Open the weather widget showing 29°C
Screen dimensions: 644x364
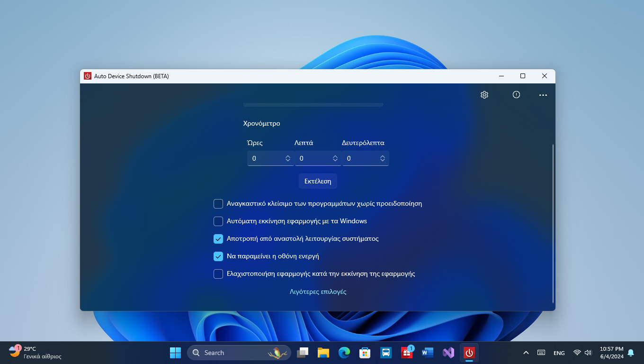(x=35, y=352)
